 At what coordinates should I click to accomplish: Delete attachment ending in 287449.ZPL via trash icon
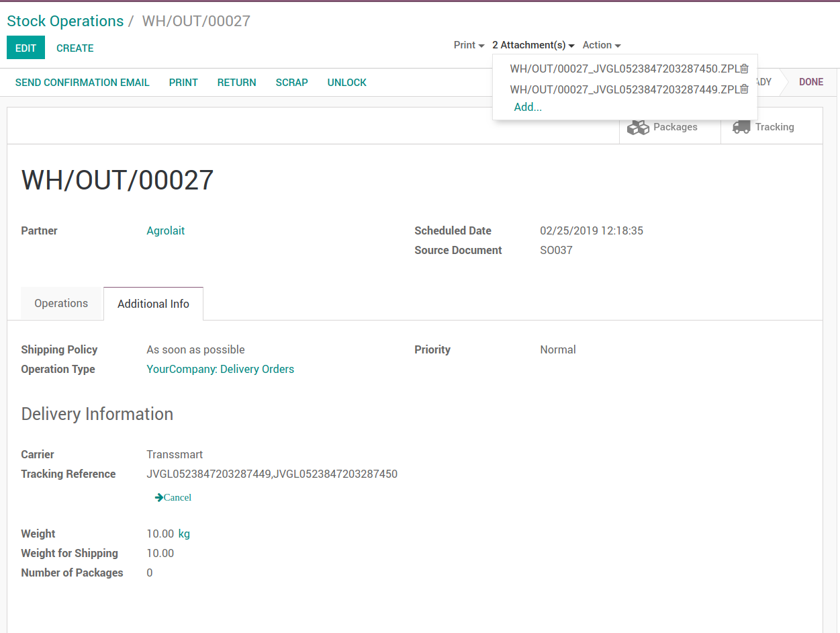744,89
